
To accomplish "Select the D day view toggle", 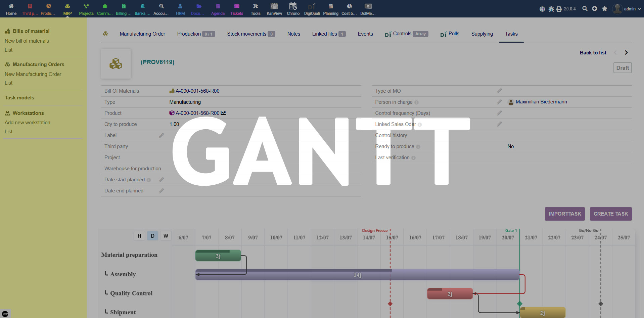I will click(152, 236).
